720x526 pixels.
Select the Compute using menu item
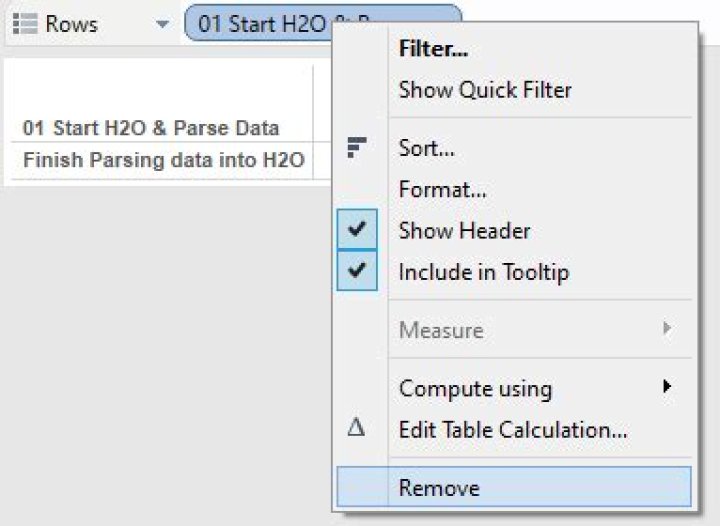click(x=475, y=388)
